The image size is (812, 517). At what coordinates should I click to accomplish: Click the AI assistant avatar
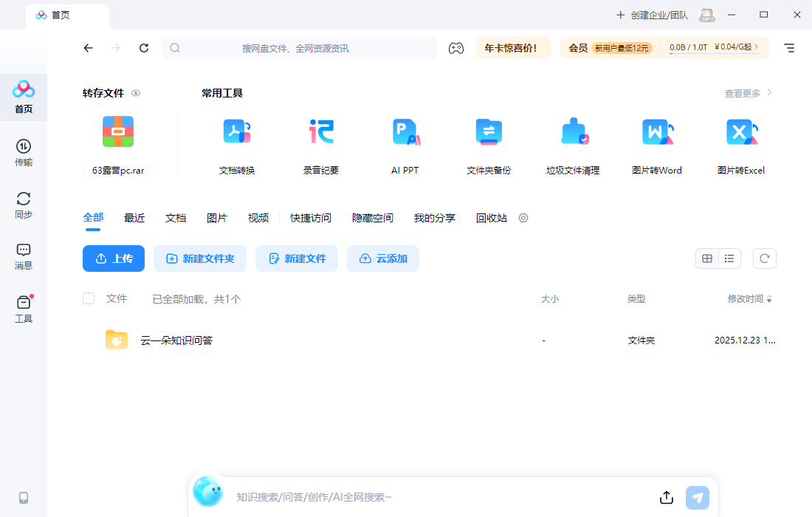(x=208, y=491)
